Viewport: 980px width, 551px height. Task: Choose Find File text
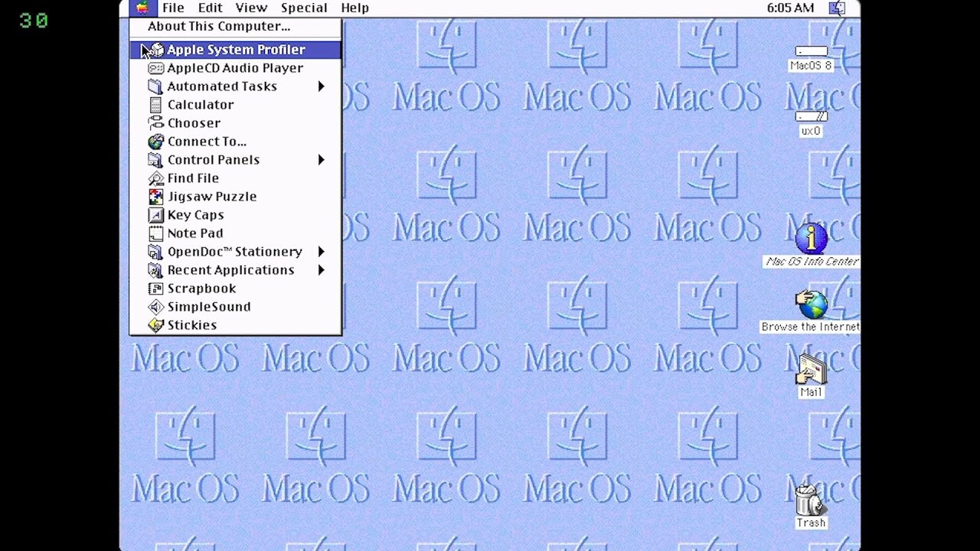[x=193, y=178]
